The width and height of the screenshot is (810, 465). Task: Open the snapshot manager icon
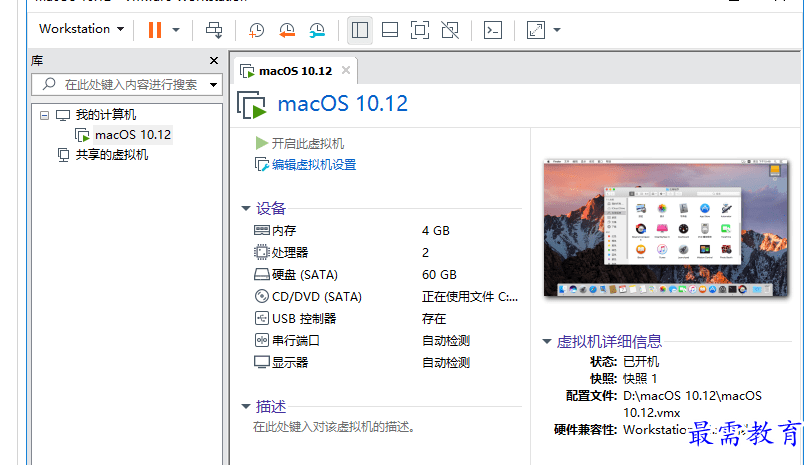(x=317, y=30)
